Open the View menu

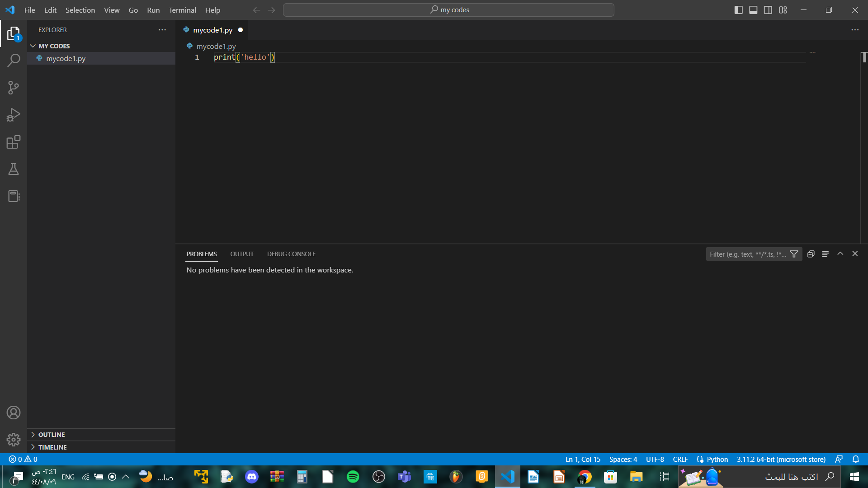pyautogui.click(x=112, y=10)
